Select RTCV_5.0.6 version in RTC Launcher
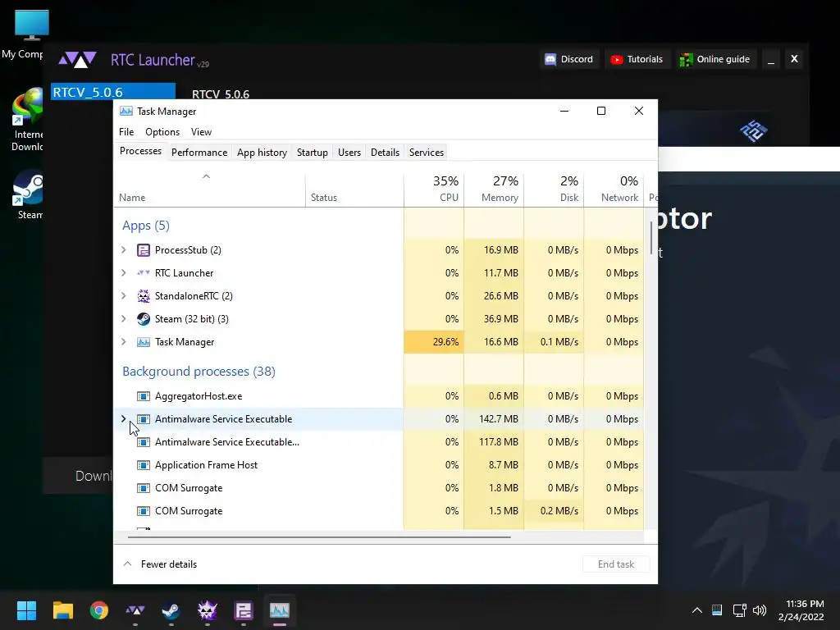The width and height of the screenshot is (840, 630). tap(113, 92)
